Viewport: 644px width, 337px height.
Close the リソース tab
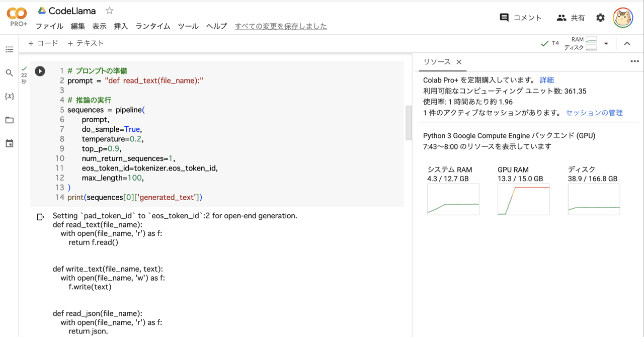458,61
